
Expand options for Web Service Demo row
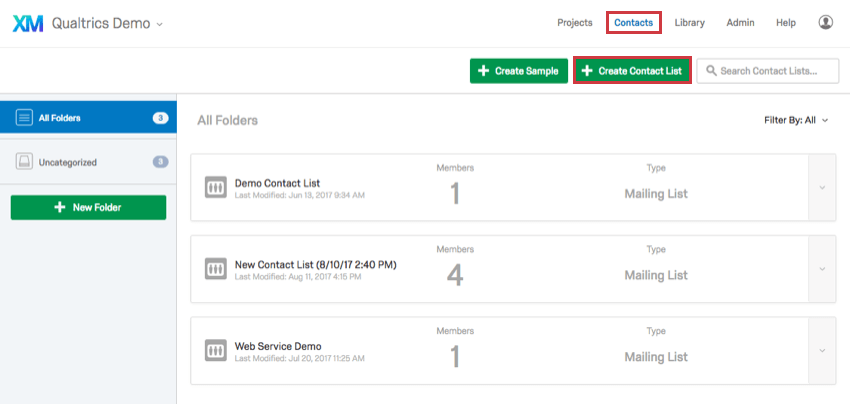coord(822,350)
